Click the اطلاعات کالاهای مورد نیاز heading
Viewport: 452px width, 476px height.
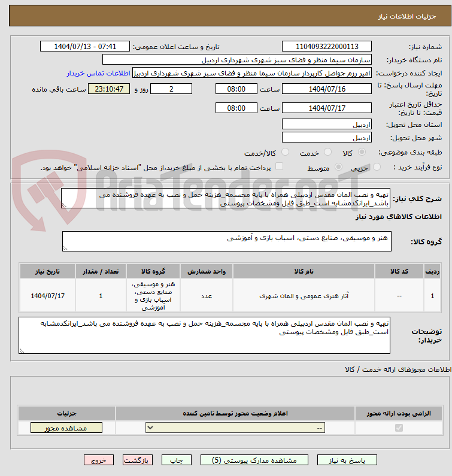click(399, 217)
